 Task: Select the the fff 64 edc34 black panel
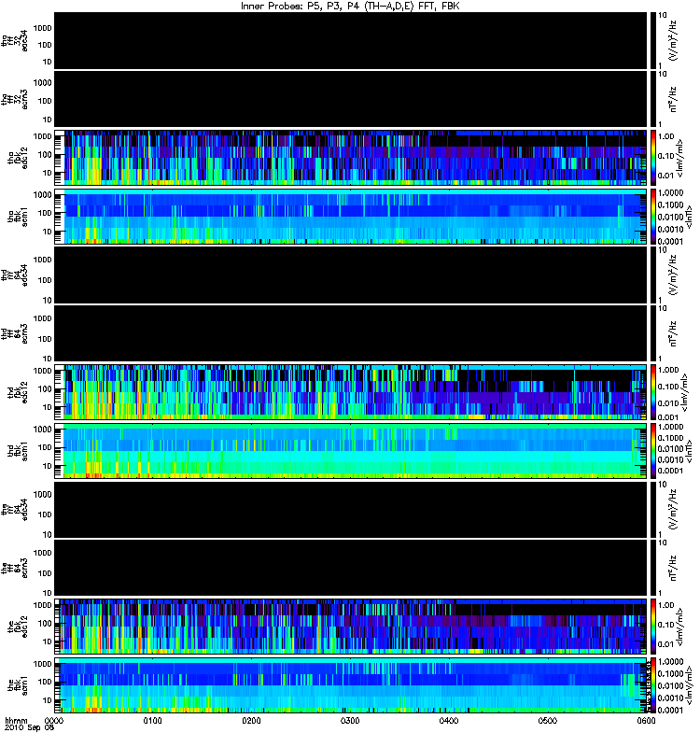click(351, 510)
